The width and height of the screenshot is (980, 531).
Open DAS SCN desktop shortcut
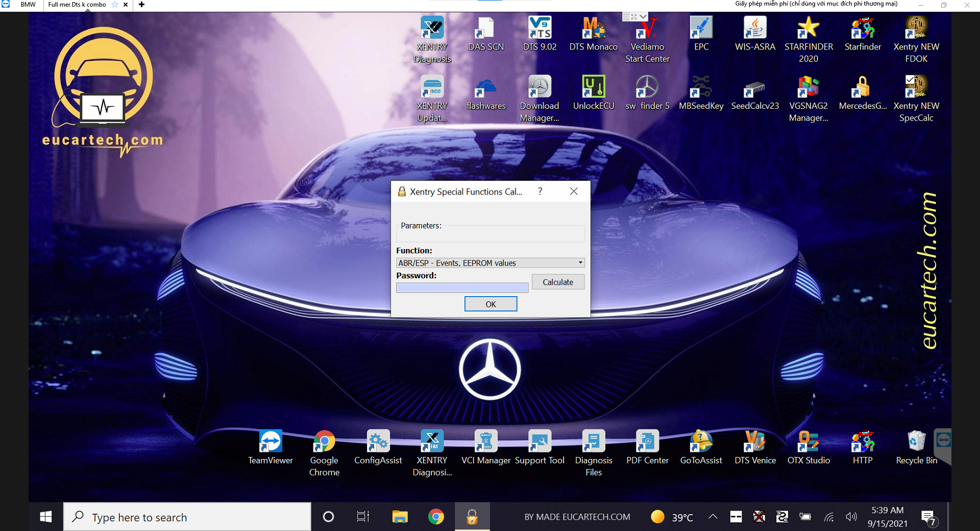click(x=486, y=34)
